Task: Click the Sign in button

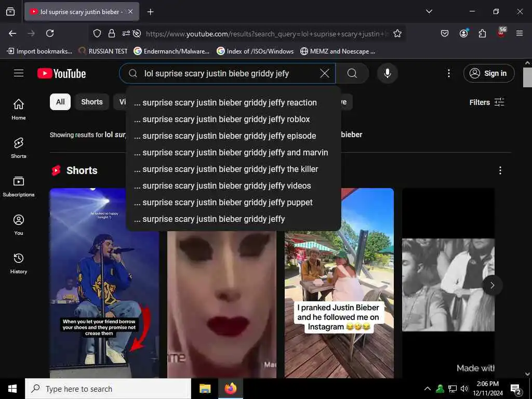Action: tap(488, 73)
